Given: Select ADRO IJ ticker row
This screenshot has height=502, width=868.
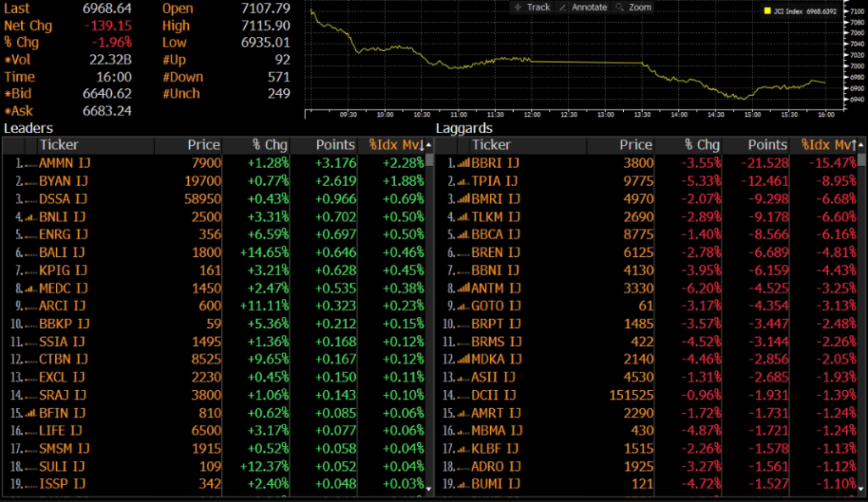Looking at the screenshot, I should tap(496, 466).
